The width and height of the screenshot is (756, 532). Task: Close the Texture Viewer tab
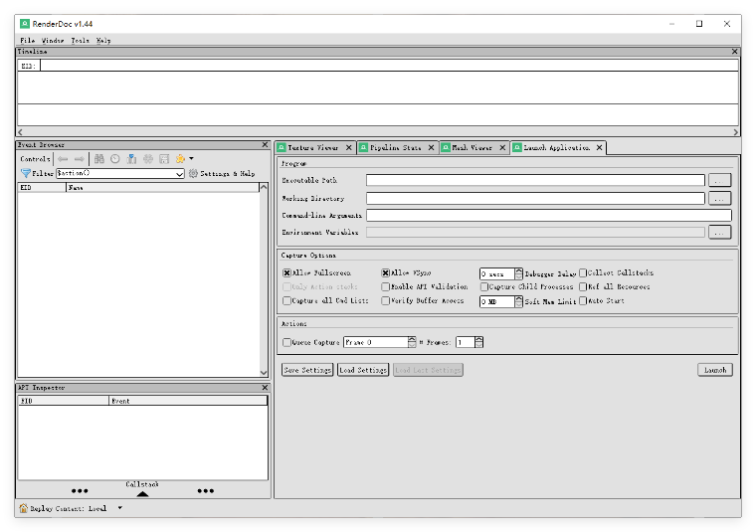click(348, 147)
